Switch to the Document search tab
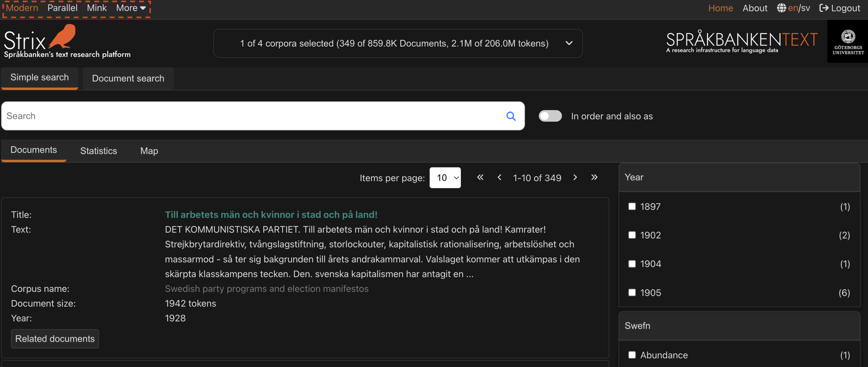Screen dimensions: 868x367 click(x=128, y=79)
